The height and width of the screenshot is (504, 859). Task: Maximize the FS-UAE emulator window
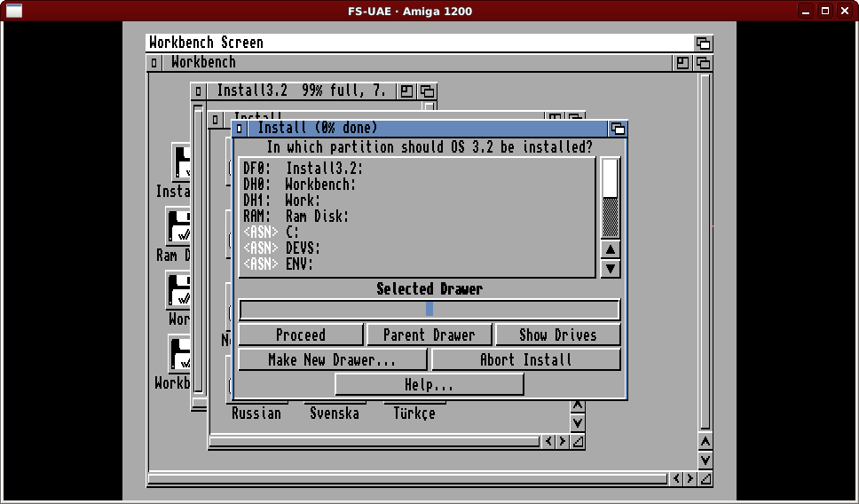[x=825, y=11]
